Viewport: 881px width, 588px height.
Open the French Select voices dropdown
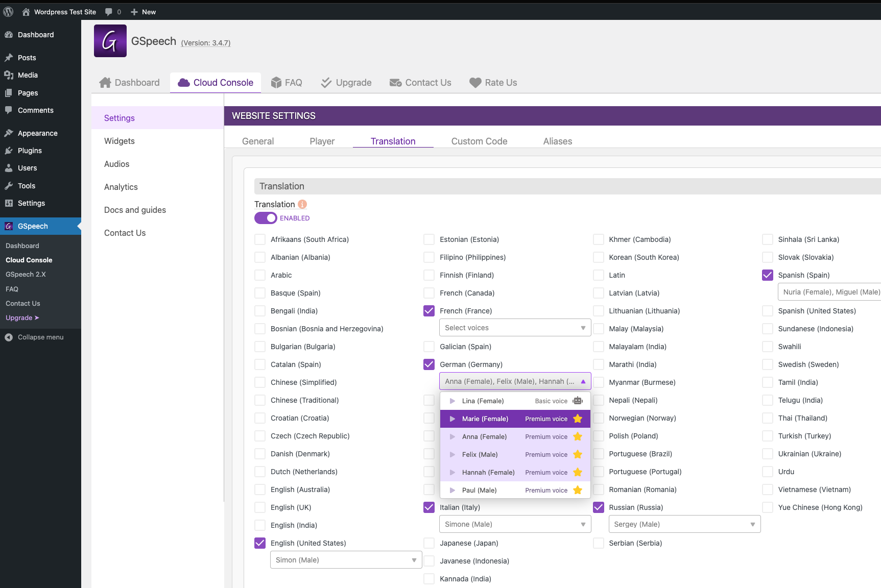click(x=515, y=328)
